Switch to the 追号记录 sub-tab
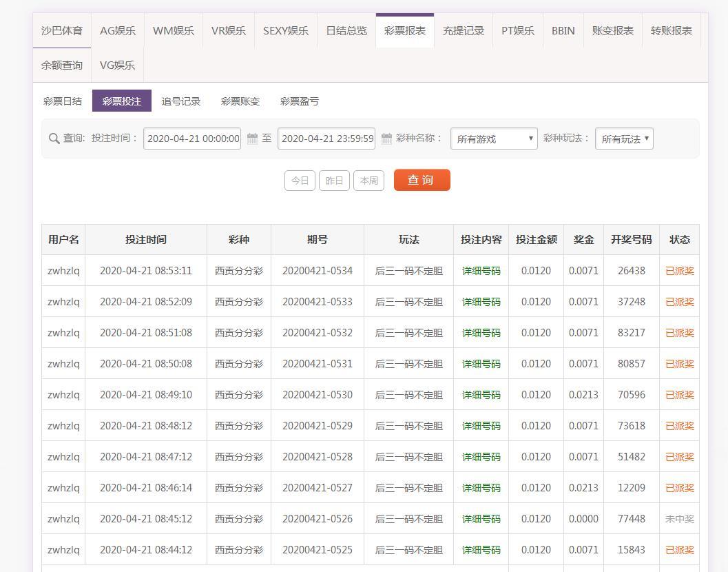Image resolution: width=728 pixels, height=572 pixels. 181,101
